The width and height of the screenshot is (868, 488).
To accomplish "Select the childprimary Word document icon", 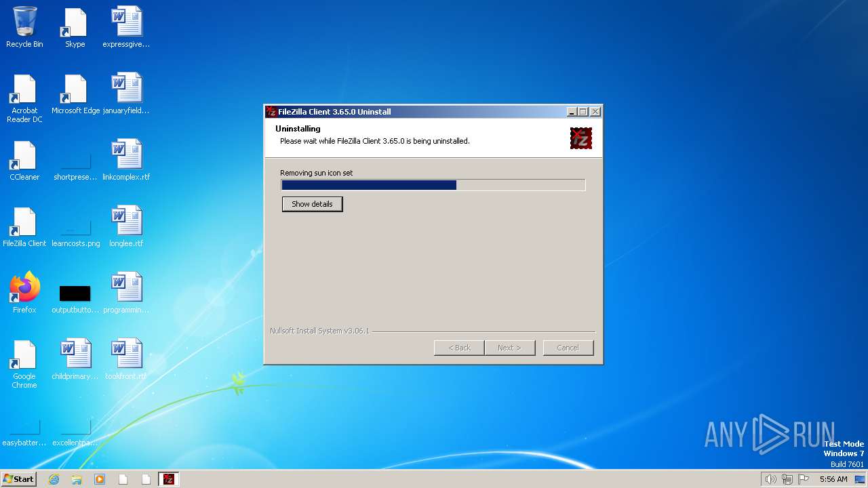I will (x=75, y=359).
